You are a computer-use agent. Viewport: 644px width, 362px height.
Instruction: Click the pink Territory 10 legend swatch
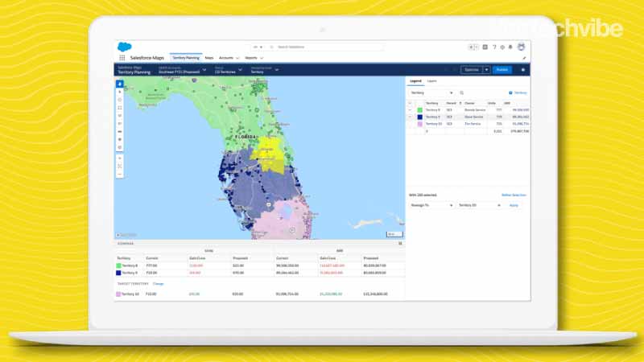click(419, 124)
